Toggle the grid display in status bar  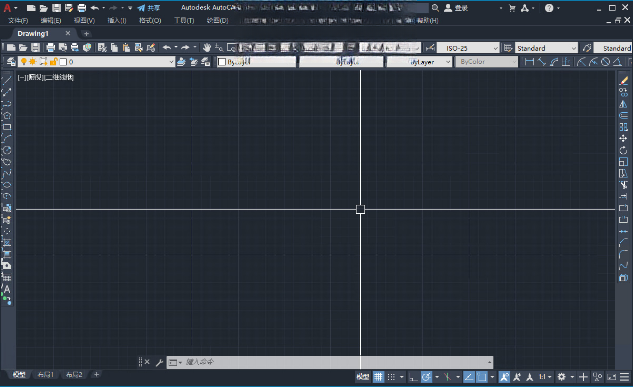[378, 377]
